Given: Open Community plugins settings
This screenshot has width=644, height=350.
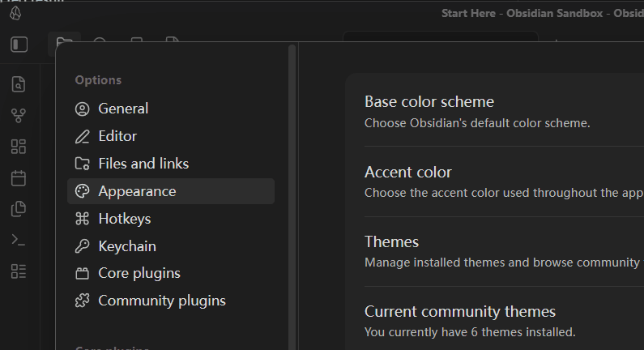Looking at the screenshot, I should click(x=162, y=301).
